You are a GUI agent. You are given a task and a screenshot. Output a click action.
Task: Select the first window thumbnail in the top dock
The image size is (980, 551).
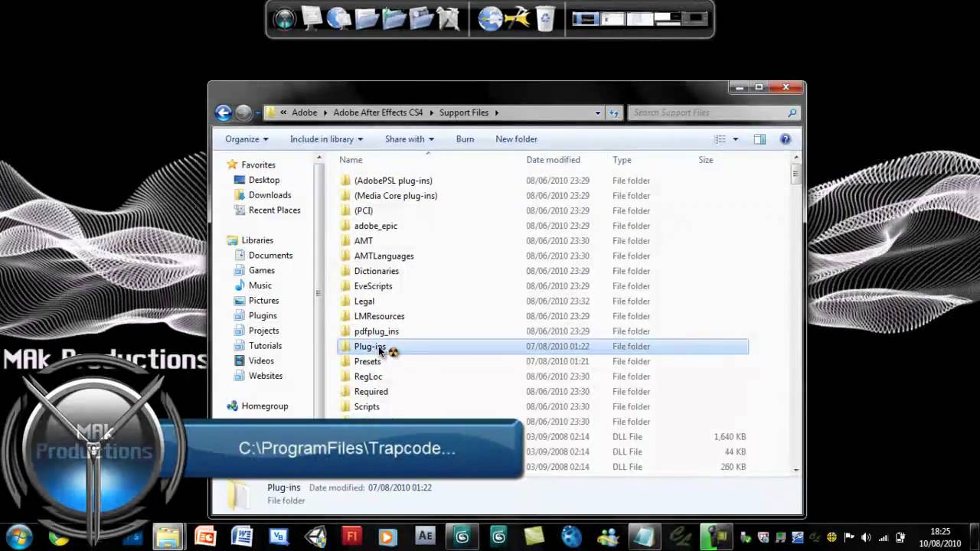586,19
